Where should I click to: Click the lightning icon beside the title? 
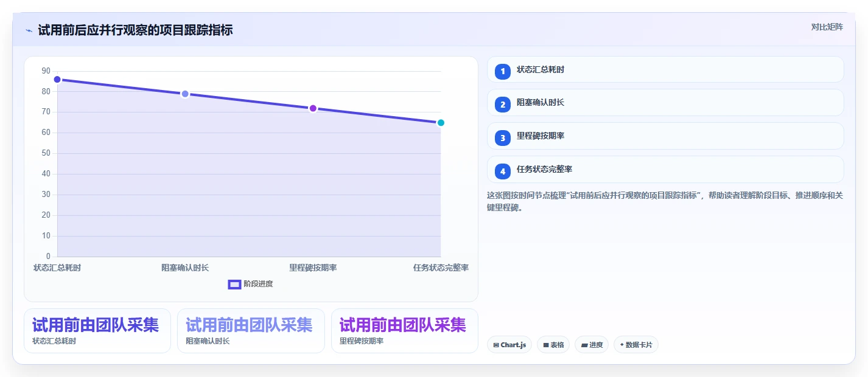(29, 30)
